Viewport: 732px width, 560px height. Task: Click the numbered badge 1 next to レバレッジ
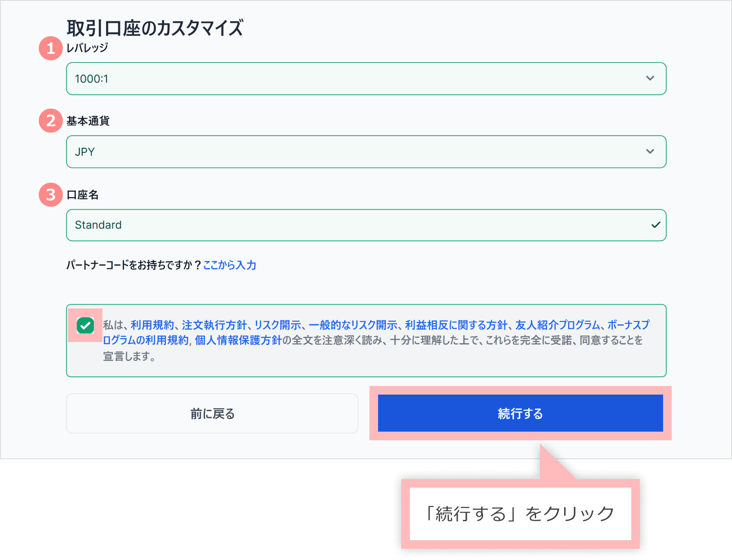point(50,49)
